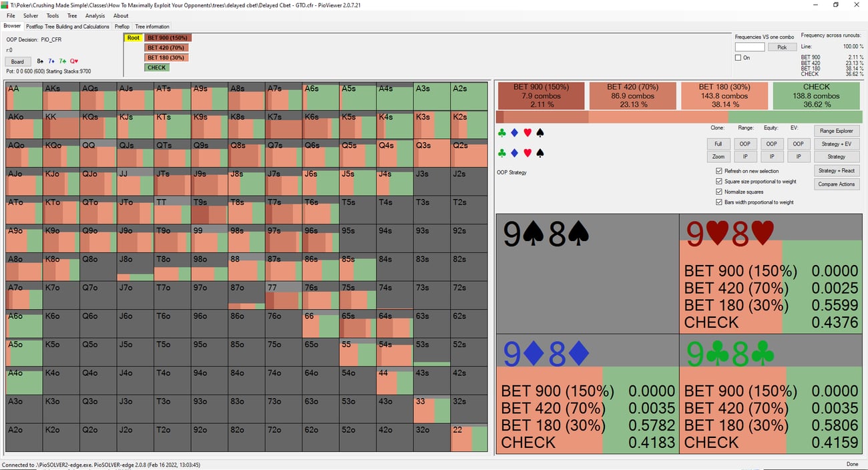868x470 pixels.
Task: Click the Range Explorer button
Action: (837, 131)
